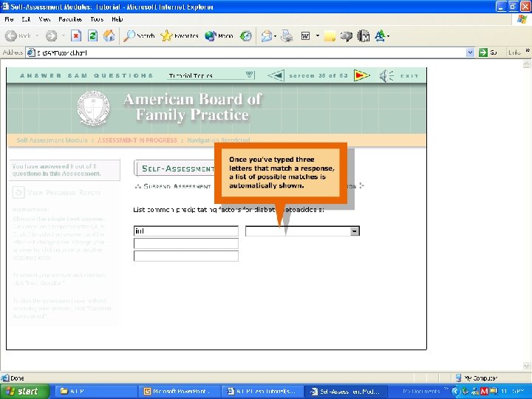The width and height of the screenshot is (532, 399).
Task: Go to previous tutorial screen arrow
Action: point(276,75)
